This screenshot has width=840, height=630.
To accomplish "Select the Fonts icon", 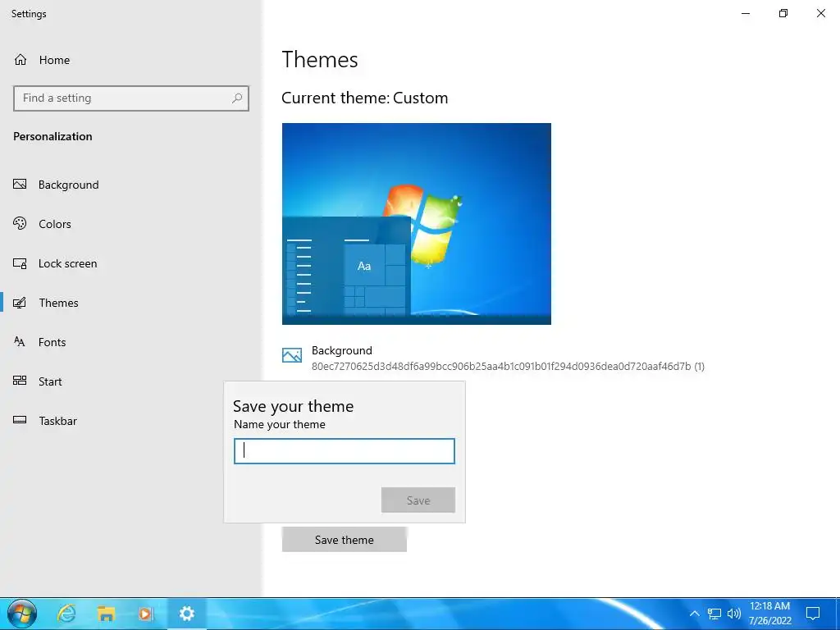I will (20, 342).
